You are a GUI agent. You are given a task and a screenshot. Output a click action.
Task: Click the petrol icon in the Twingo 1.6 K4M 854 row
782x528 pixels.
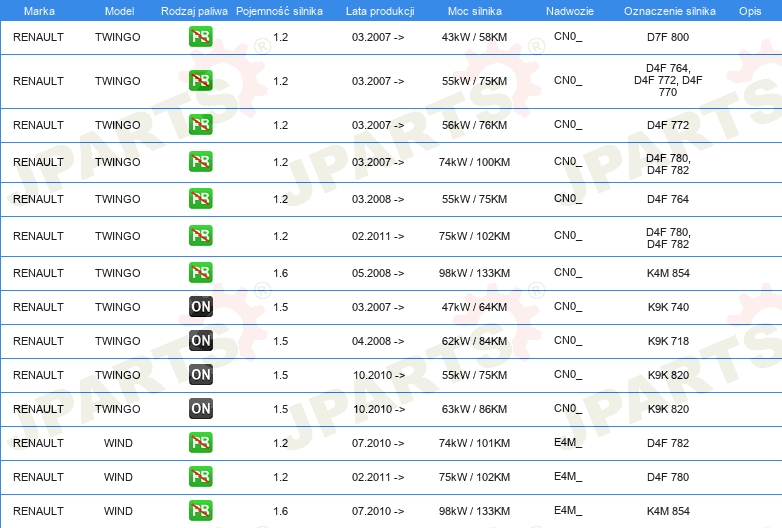[x=200, y=273]
